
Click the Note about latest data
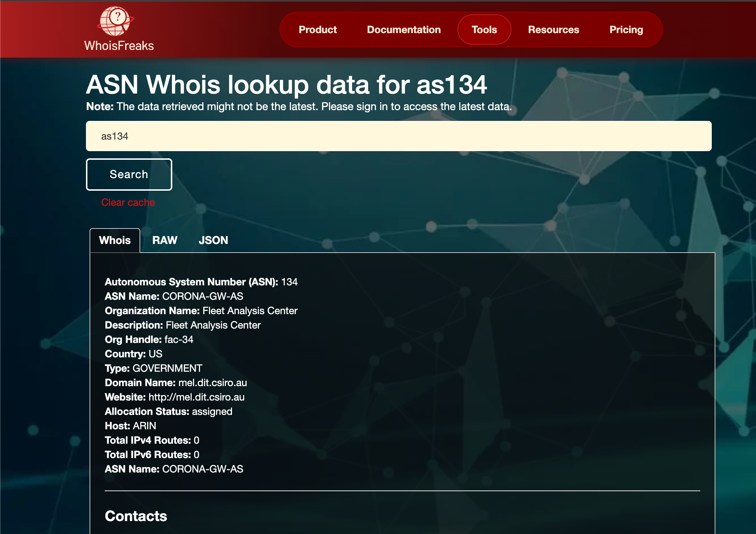299,107
